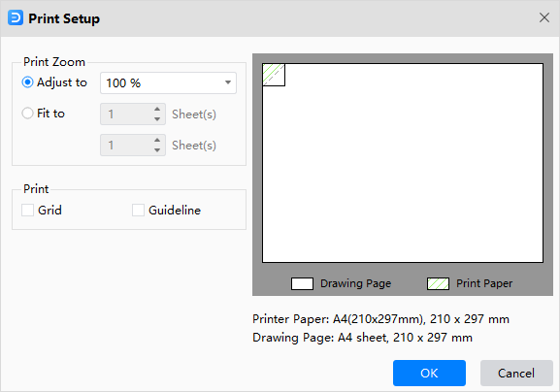Enable the Guideline checkbox
This screenshot has height=392, width=560.
coord(138,210)
